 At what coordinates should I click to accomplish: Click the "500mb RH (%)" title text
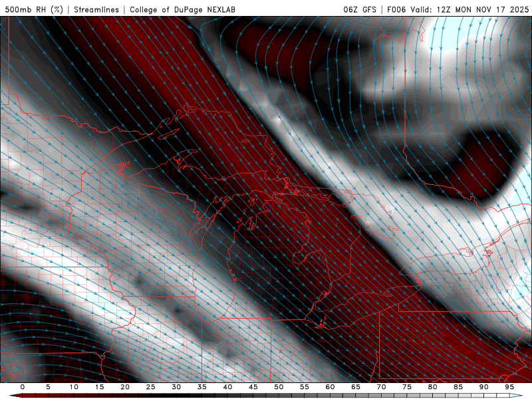[x=34, y=9]
